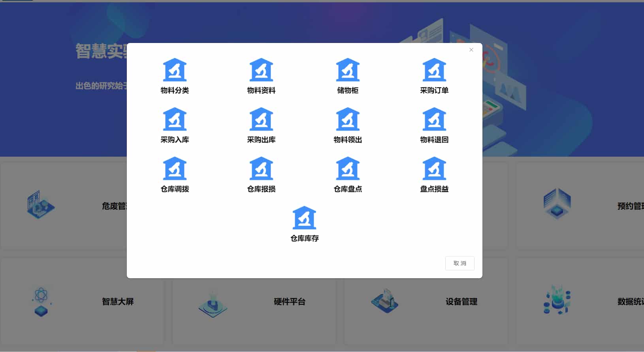The image size is (644, 352).
Task: Open the 仓库报损 icon
Action: pyautogui.click(x=261, y=168)
